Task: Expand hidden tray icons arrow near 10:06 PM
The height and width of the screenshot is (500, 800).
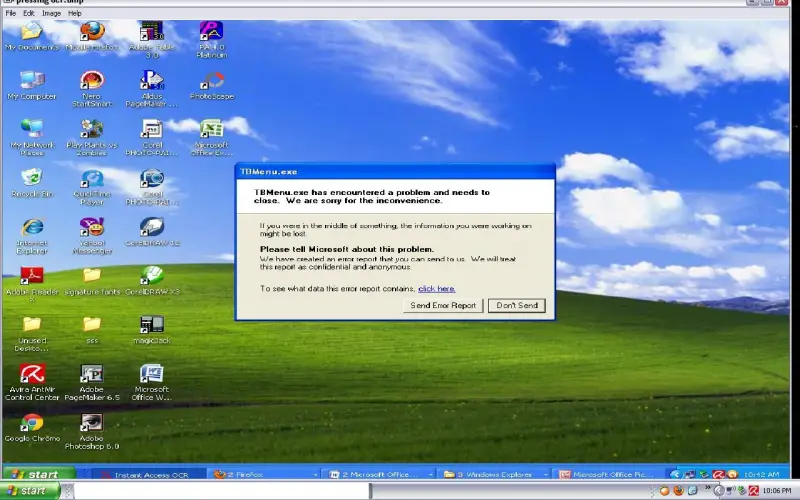Action: [718, 491]
